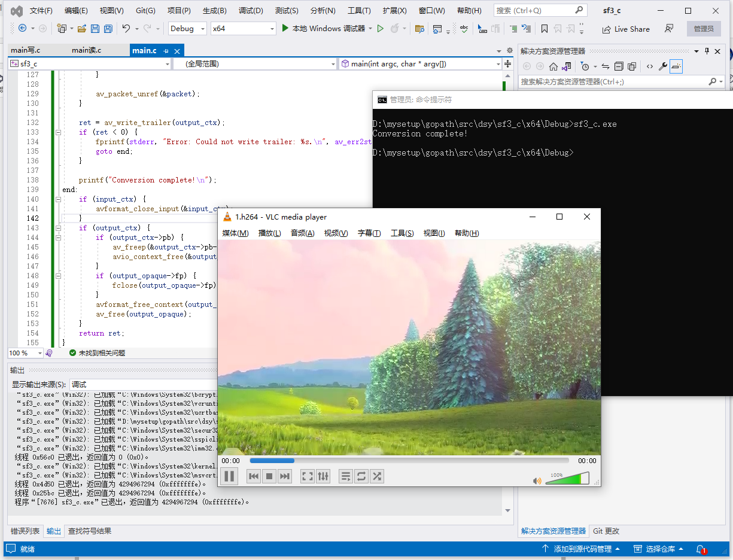
Task: Open VLC 视频(V) menu
Action: [x=336, y=233]
